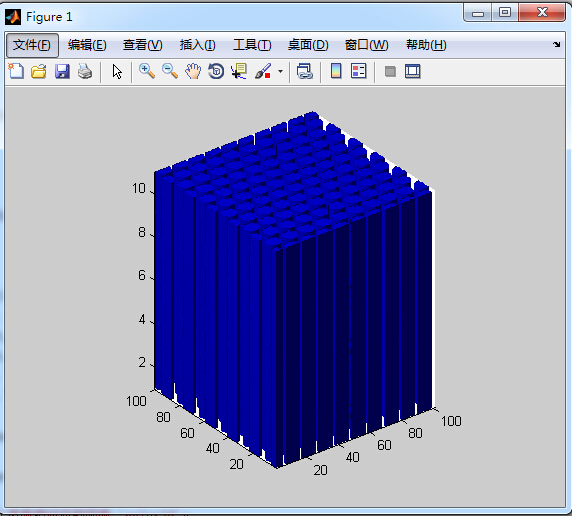Insert a Colorbar using the gradient icon

(x=336, y=71)
